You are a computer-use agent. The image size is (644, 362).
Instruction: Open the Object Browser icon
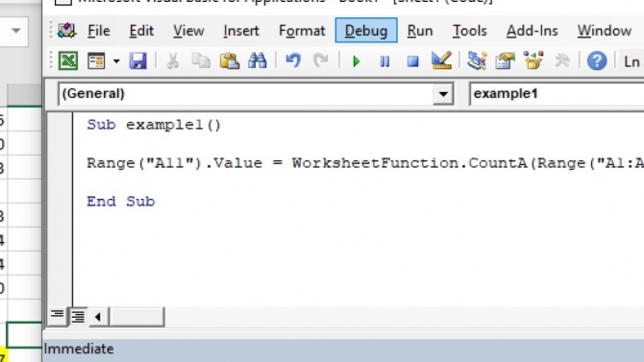pyautogui.click(x=533, y=60)
